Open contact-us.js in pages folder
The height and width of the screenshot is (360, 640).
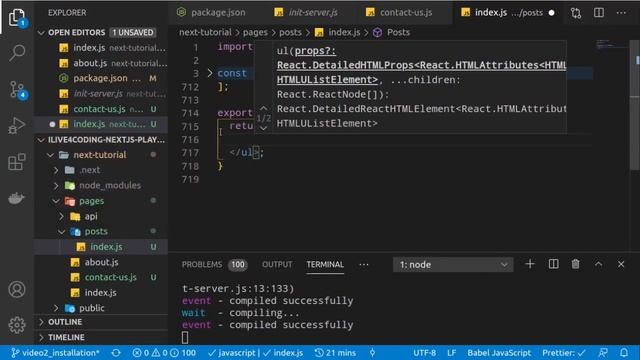click(101, 278)
